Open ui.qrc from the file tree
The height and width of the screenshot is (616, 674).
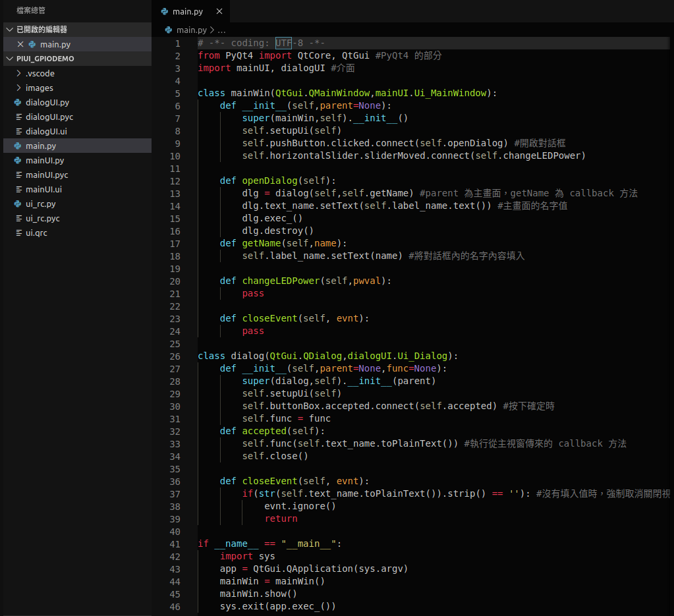tap(77, 233)
